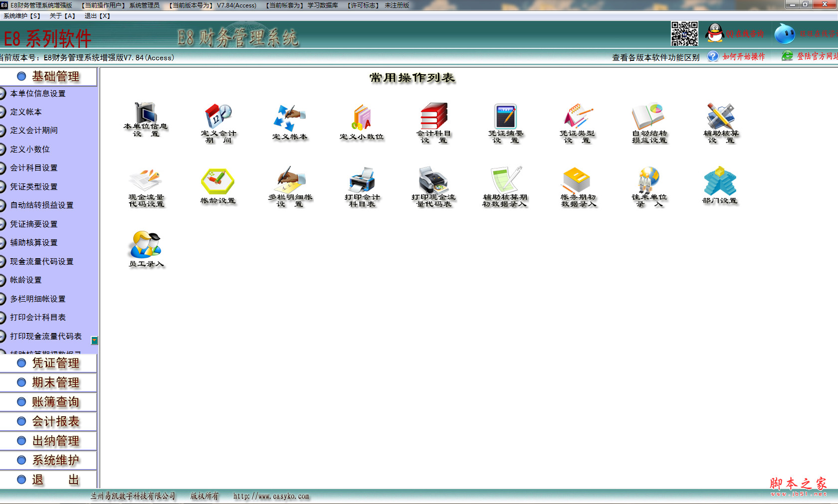Image resolution: width=838 pixels, height=504 pixels.
Task: Select 会计科目设置 in the sidebar list
Action: point(34,168)
